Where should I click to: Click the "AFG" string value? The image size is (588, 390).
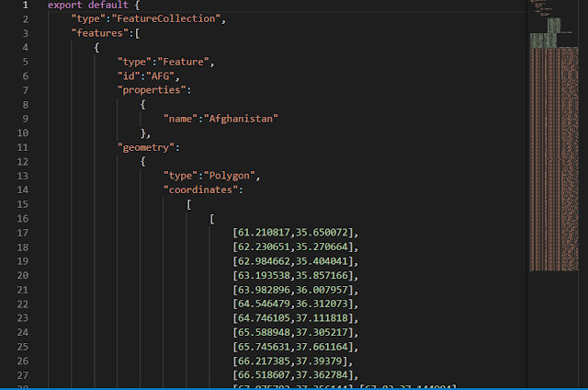160,76
